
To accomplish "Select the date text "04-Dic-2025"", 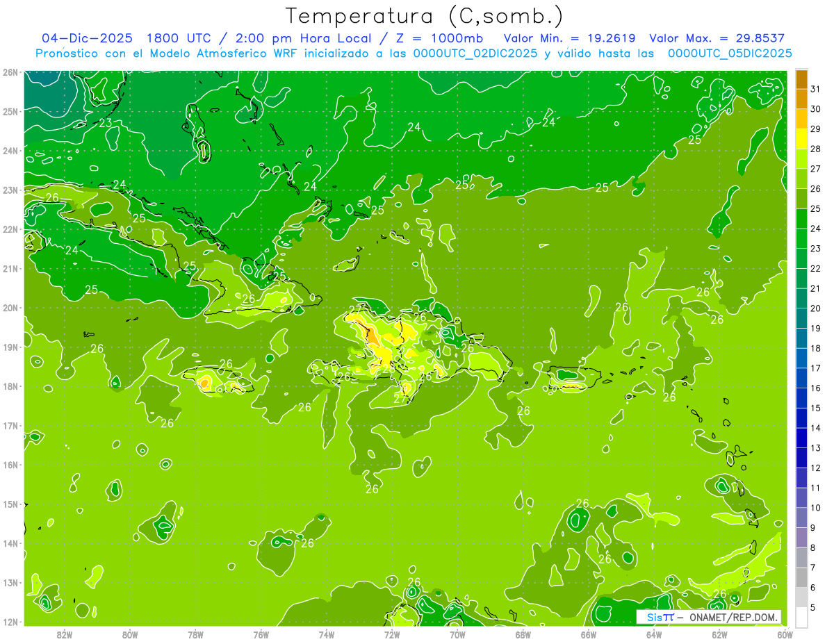I will coord(88,38).
